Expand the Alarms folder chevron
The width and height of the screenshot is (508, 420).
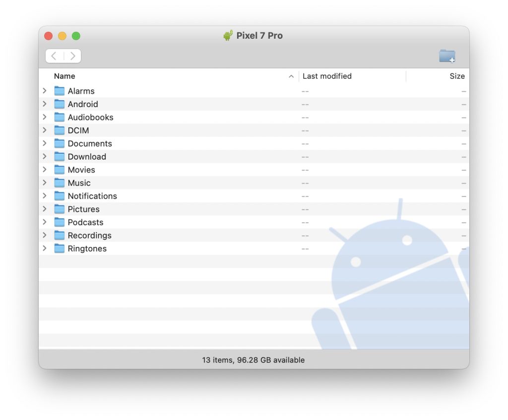click(45, 91)
